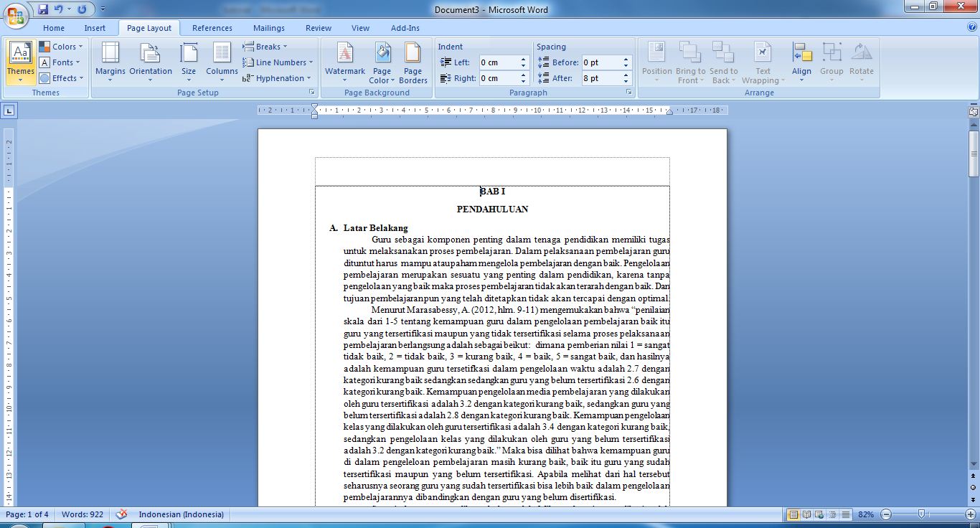Open Customize Quick Access Toolbar dropdown
Image resolution: width=980 pixels, height=528 pixels.
click(103, 10)
